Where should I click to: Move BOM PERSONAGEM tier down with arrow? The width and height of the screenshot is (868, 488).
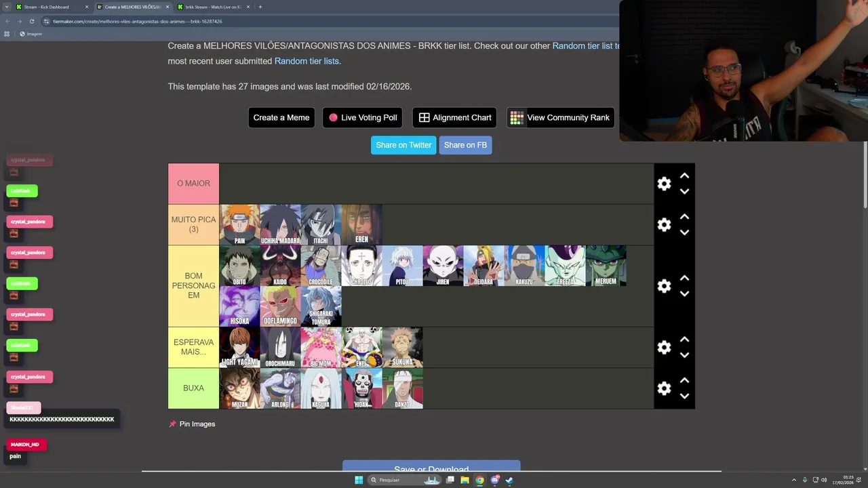point(684,294)
